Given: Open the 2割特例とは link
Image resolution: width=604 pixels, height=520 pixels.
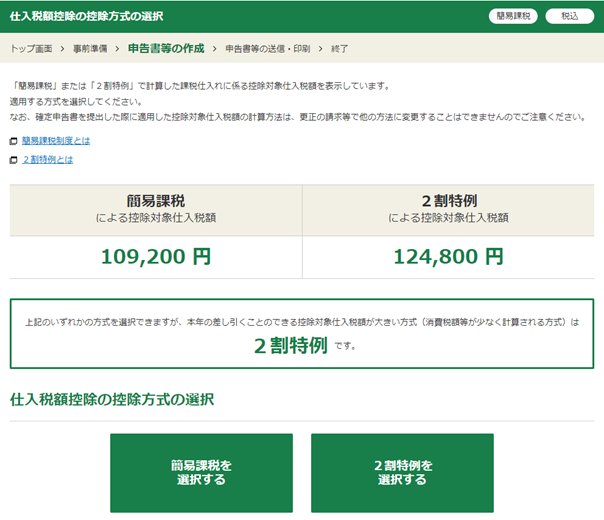Looking at the screenshot, I should coord(48,159).
